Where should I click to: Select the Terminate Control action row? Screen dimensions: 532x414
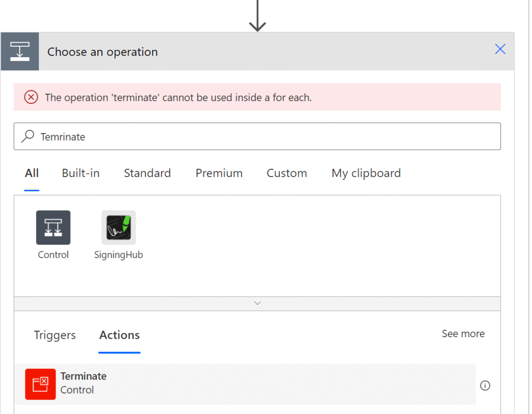pos(245,384)
